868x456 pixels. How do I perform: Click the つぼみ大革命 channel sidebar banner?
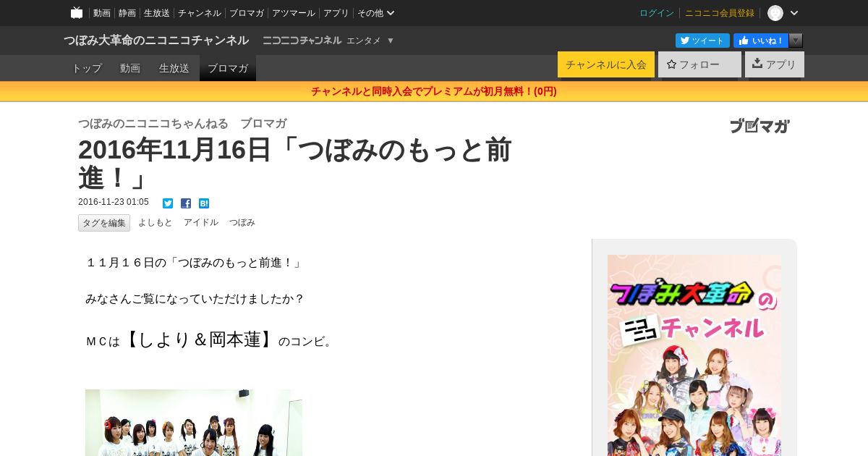[x=694, y=355]
